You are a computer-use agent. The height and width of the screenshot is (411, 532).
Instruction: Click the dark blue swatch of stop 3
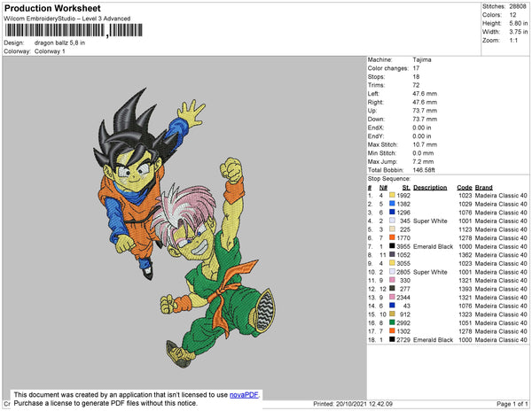(x=392, y=212)
